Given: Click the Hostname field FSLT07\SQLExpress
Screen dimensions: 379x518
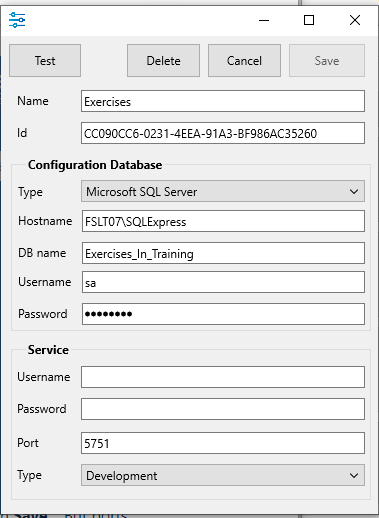Looking at the screenshot, I should (x=223, y=221).
